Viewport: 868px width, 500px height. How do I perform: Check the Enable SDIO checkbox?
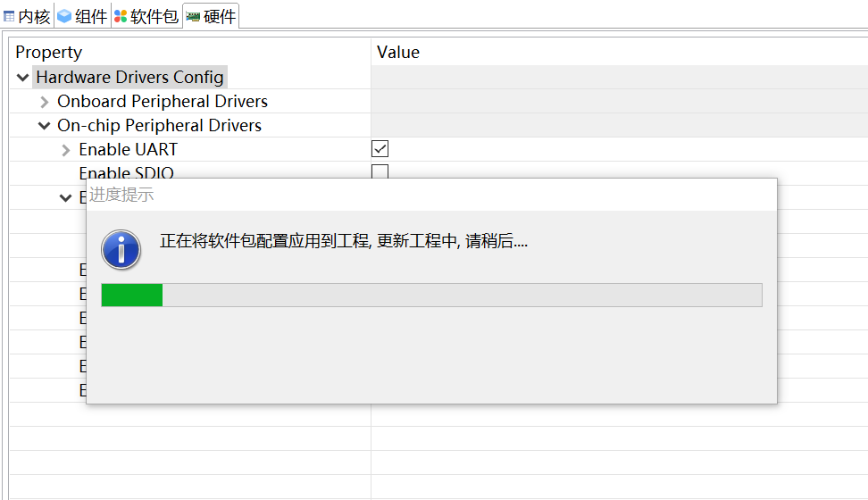(380, 171)
